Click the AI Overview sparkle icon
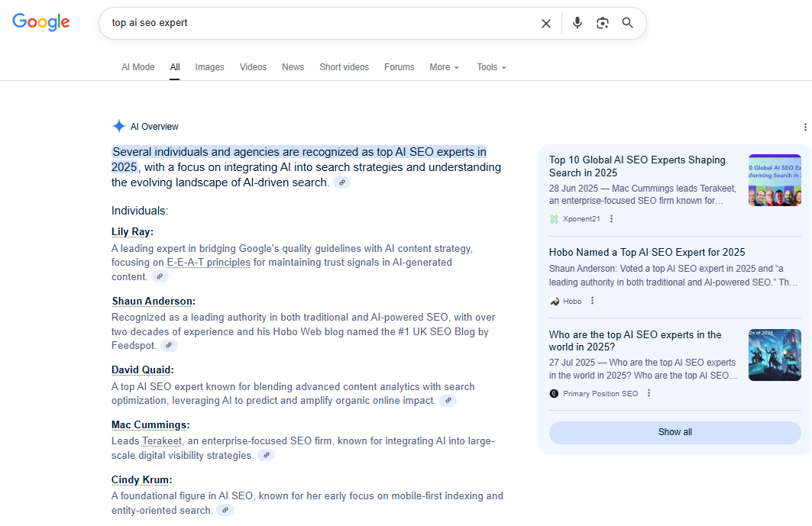Viewport: 812px width, 526px height. [x=118, y=126]
